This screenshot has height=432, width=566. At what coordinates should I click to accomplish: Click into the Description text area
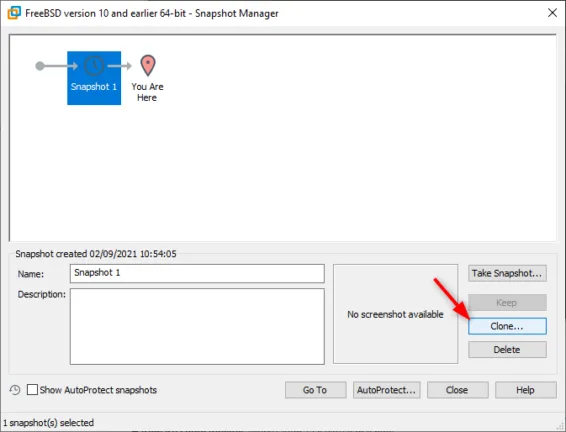pyautogui.click(x=197, y=326)
